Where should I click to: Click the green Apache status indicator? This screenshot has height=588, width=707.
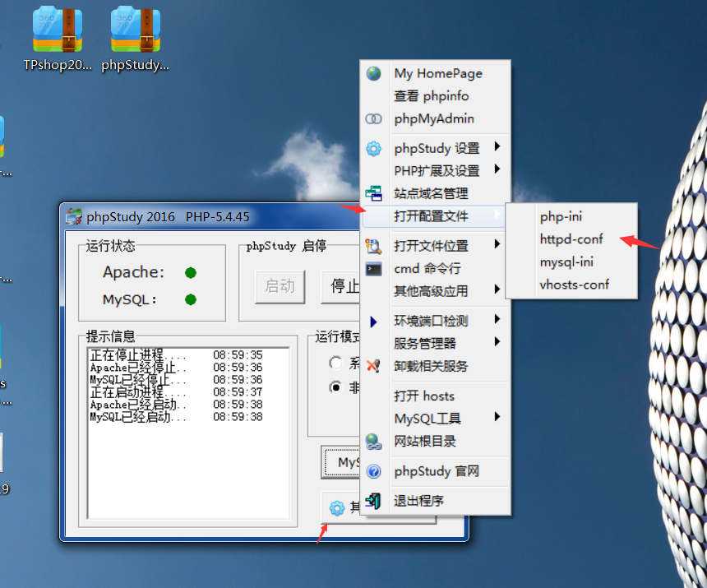[x=191, y=273]
